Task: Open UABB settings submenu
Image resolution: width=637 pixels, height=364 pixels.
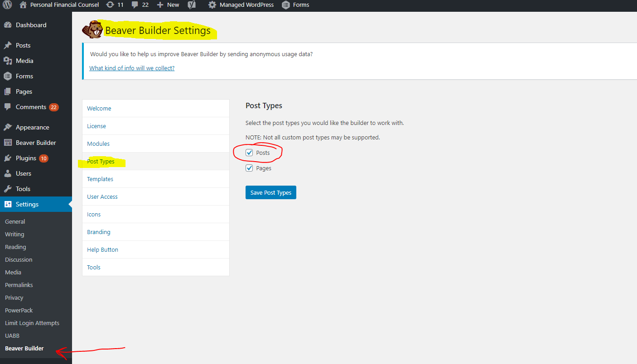Action: point(12,335)
